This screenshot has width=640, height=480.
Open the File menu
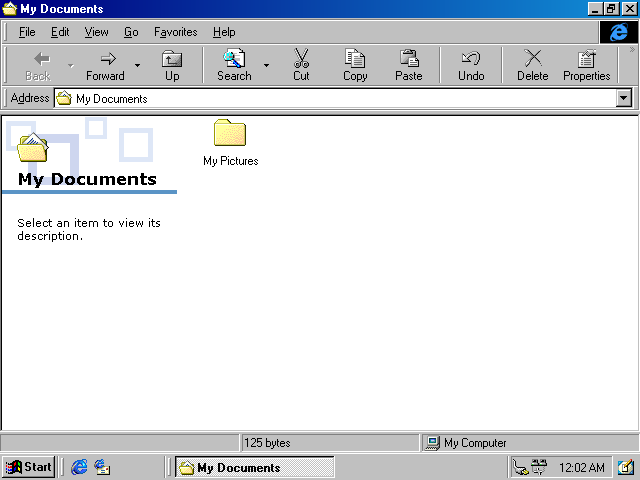tap(27, 32)
